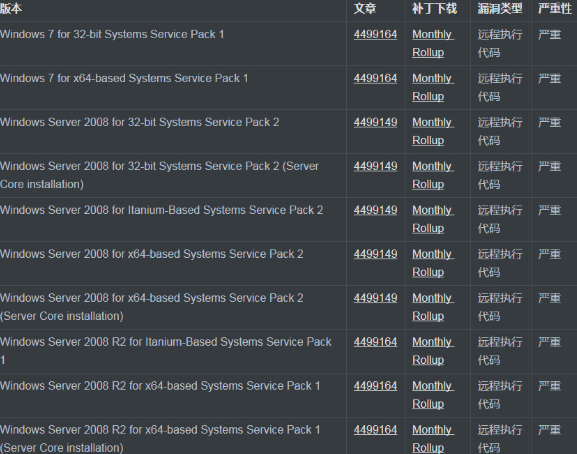Viewport: 577px width, 454px height.
Task: Open Monthly Rollup for Windows 7 x64-based Systems
Action: tap(433, 87)
